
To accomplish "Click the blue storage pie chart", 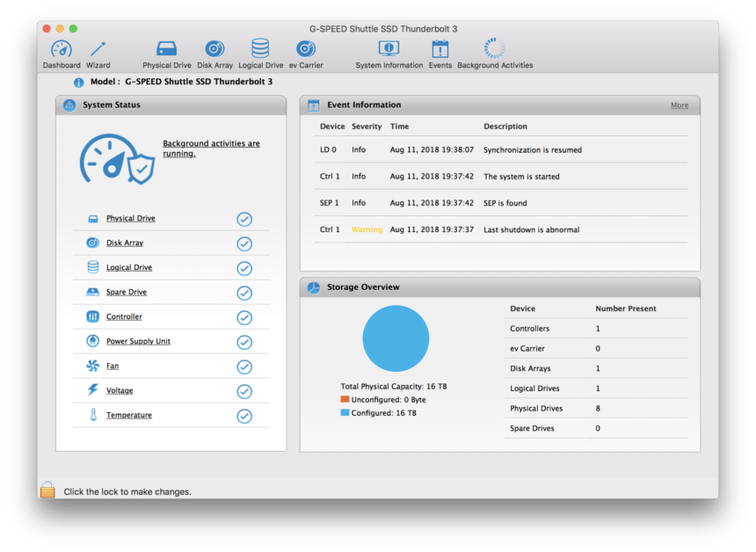I will [x=396, y=338].
